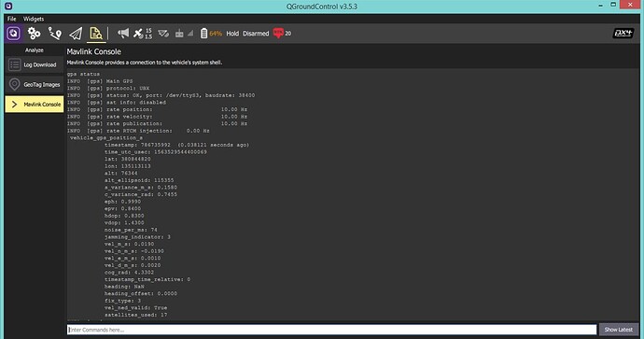Click the QGroundControl title bar app icon
644x339 pixels.
click(8, 7)
